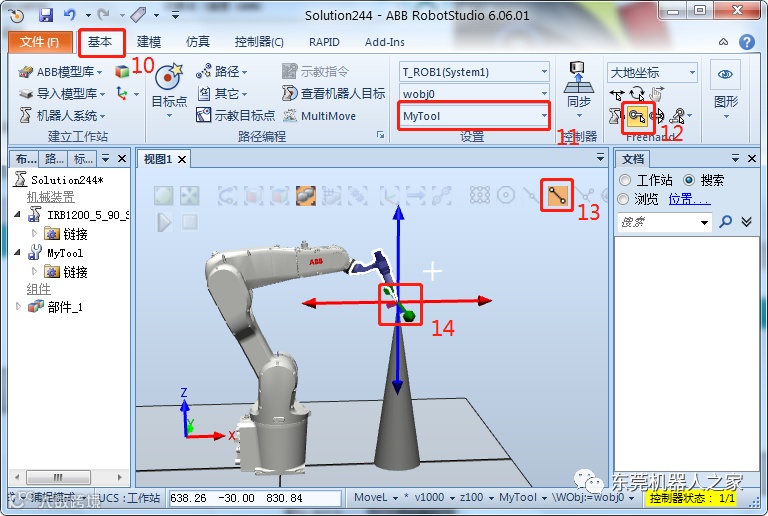The image size is (768, 516).
Task: Open the 路径 path menu
Action: pos(222,72)
